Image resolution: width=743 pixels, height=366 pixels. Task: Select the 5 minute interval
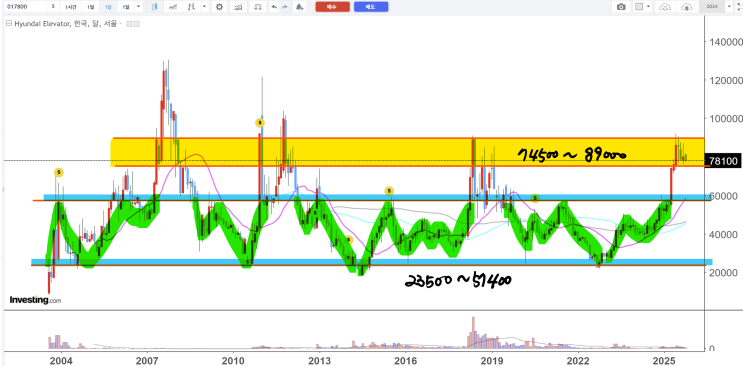point(53,7)
